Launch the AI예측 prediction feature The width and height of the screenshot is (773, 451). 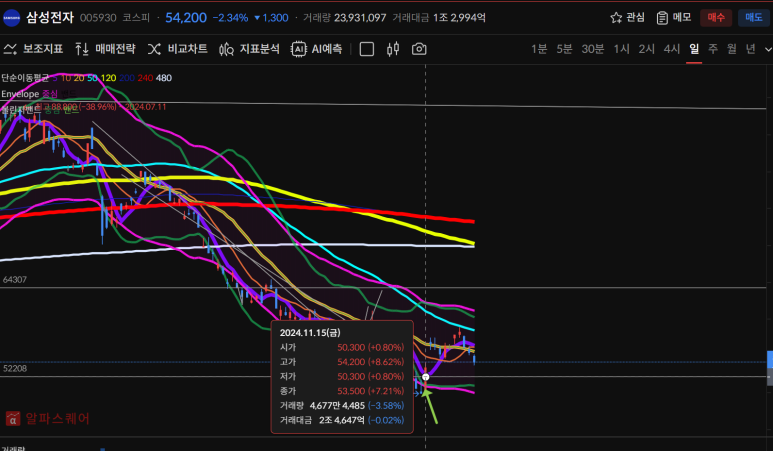click(x=316, y=49)
